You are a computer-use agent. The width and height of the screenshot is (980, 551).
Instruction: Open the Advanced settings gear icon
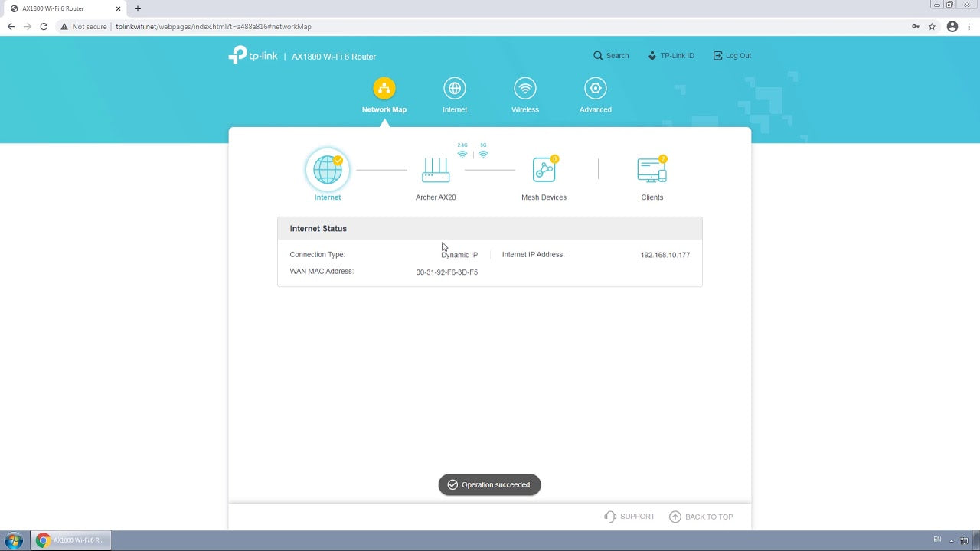click(595, 87)
